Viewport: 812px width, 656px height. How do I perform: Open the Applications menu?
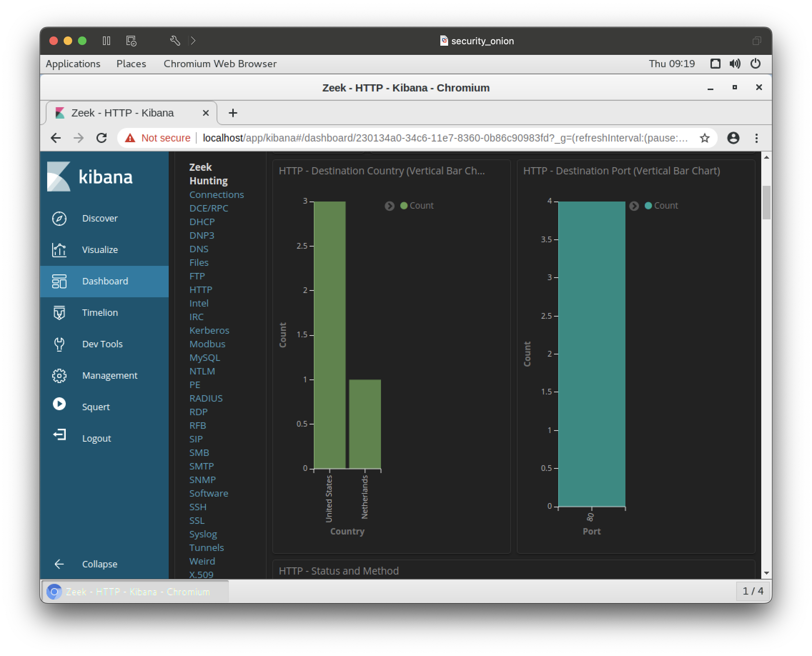click(73, 64)
